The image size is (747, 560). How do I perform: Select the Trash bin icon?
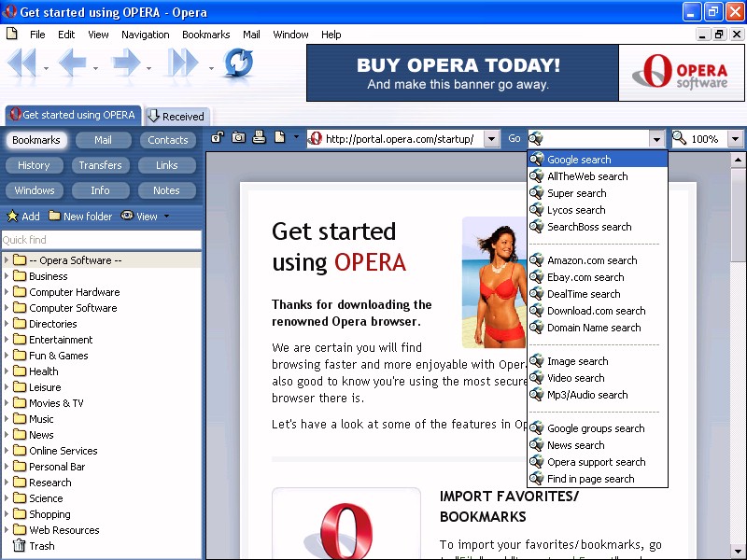coord(19,545)
